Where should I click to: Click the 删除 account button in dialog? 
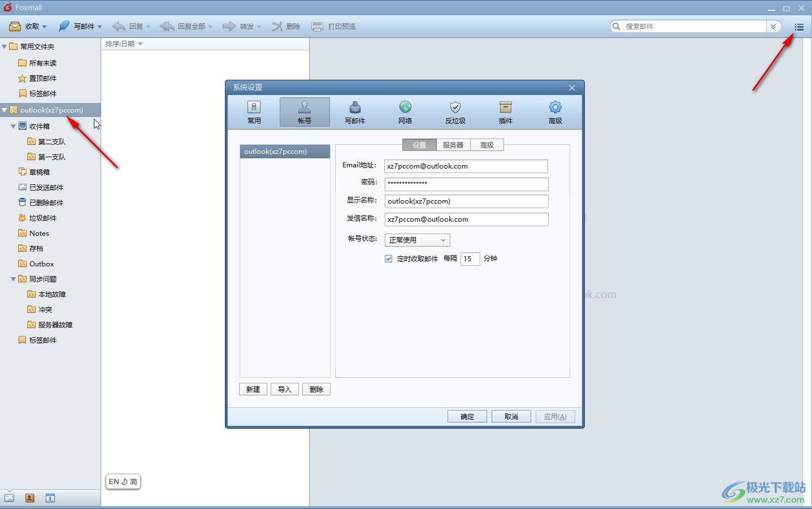point(316,389)
